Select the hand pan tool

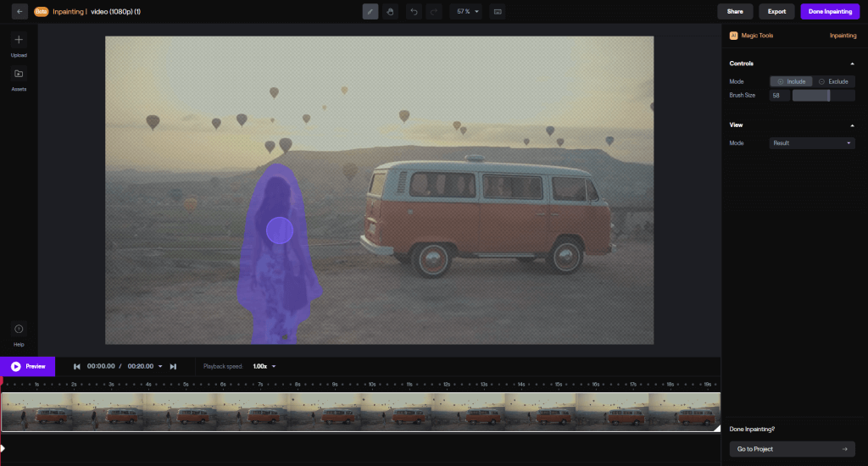390,12
